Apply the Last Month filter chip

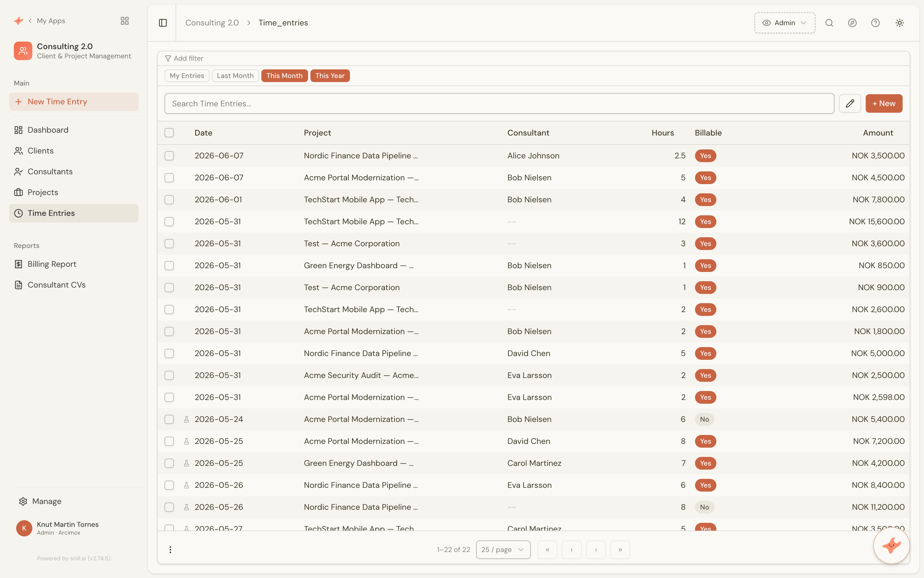[x=235, y=76]
